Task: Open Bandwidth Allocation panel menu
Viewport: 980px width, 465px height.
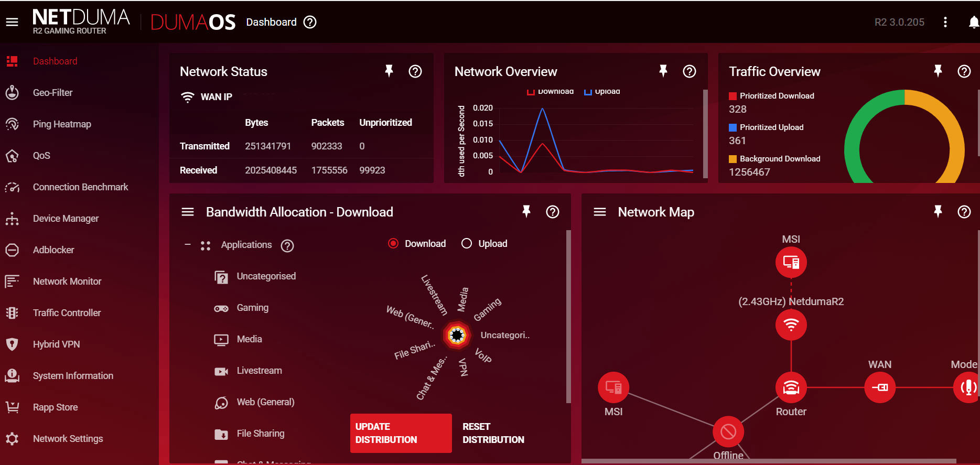Action: pos(188,212)
